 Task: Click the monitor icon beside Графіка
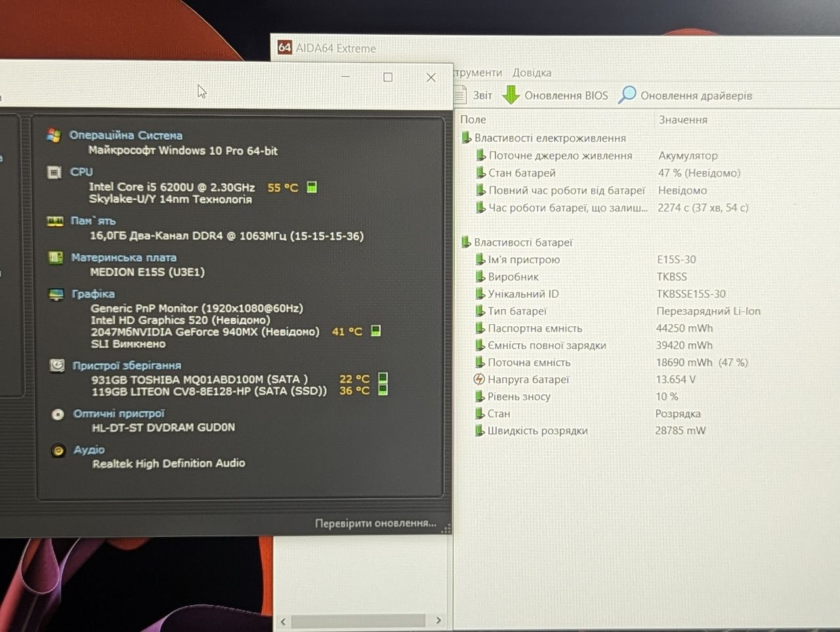point(56,294)
